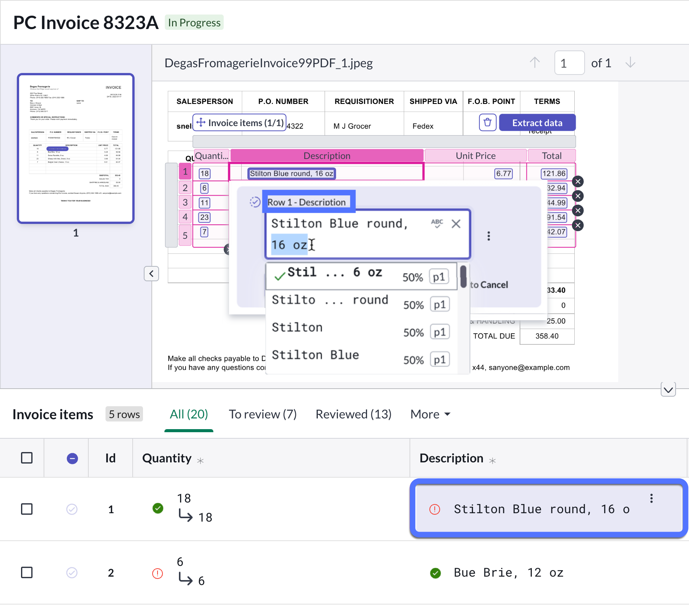
Task: Click red warning icon beside quantity 6
Action: point(158,573)
